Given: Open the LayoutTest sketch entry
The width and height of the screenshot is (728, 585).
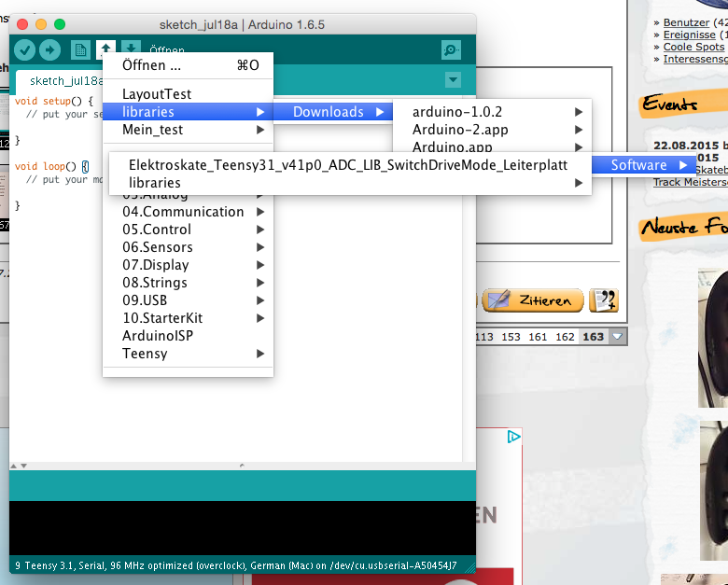Looking at the screenshot, I should (188, 94).
